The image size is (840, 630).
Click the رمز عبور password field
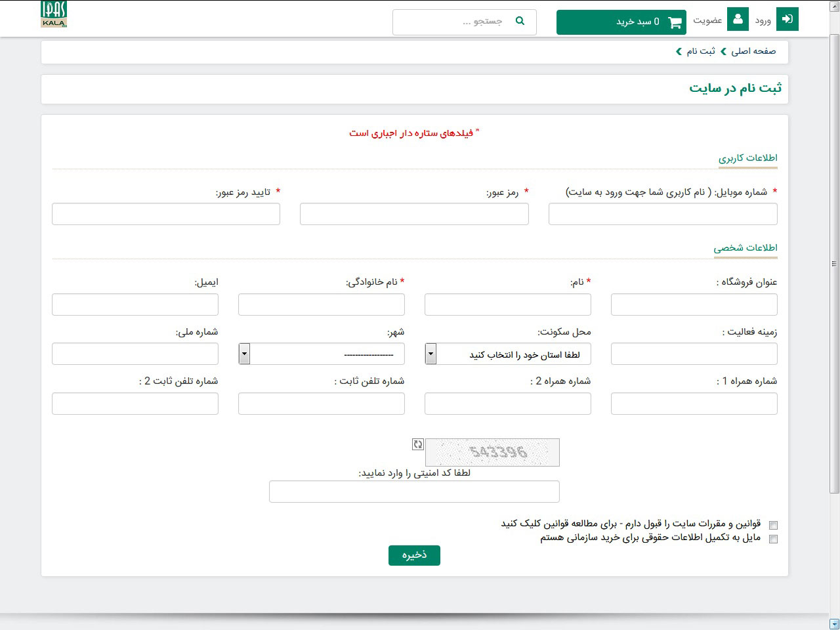414,214
